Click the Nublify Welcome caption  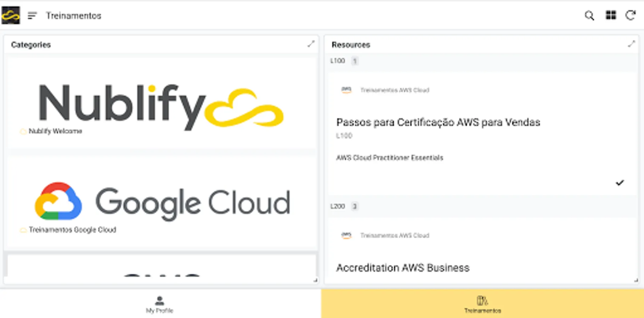55,131
